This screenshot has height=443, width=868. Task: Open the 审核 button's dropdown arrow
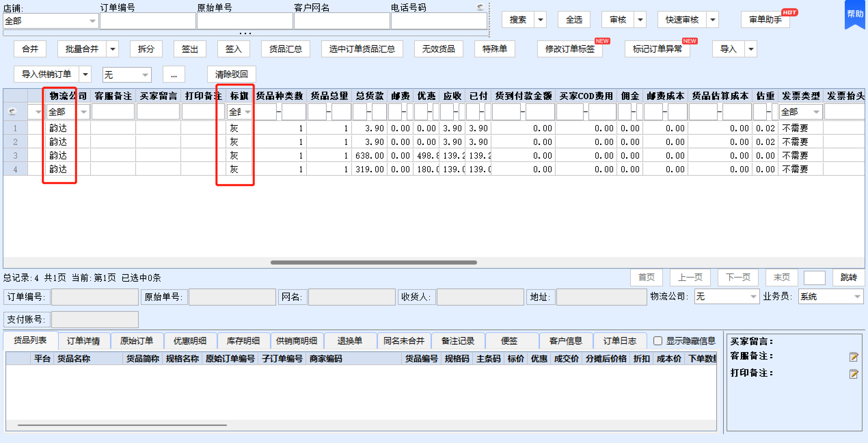pos(640,20)
